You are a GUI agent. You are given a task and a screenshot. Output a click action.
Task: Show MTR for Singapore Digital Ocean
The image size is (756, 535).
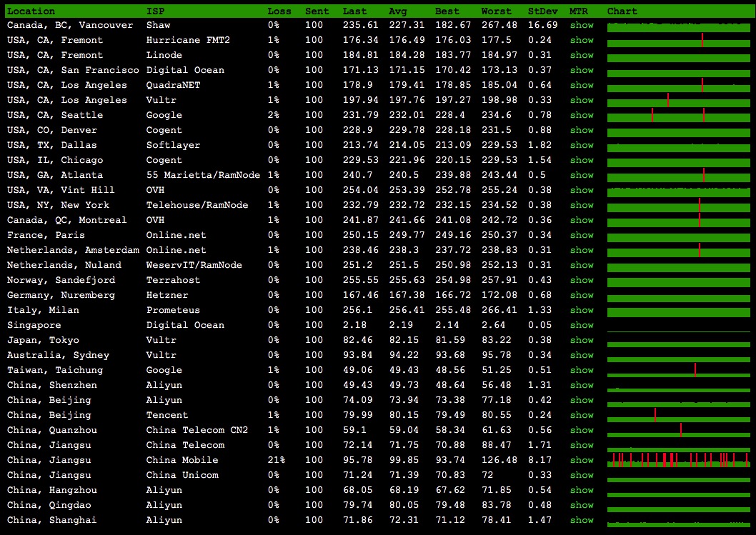click(582, 325)
